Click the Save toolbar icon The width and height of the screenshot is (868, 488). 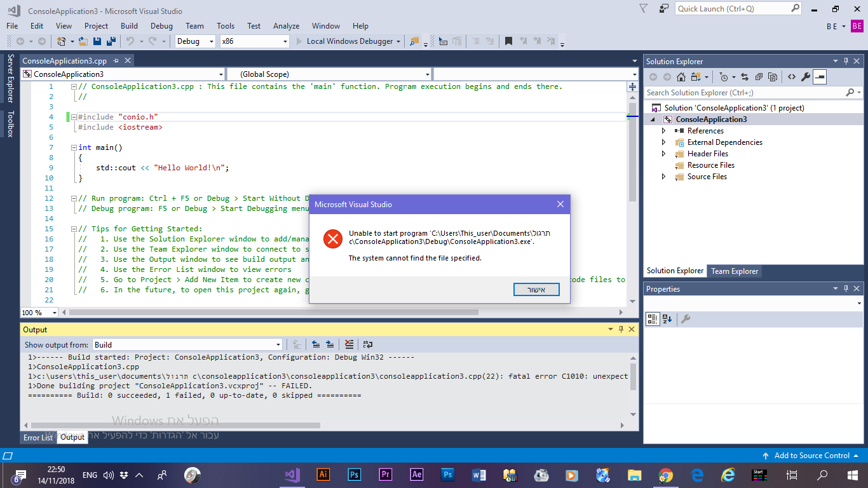(x=97, y=41)
